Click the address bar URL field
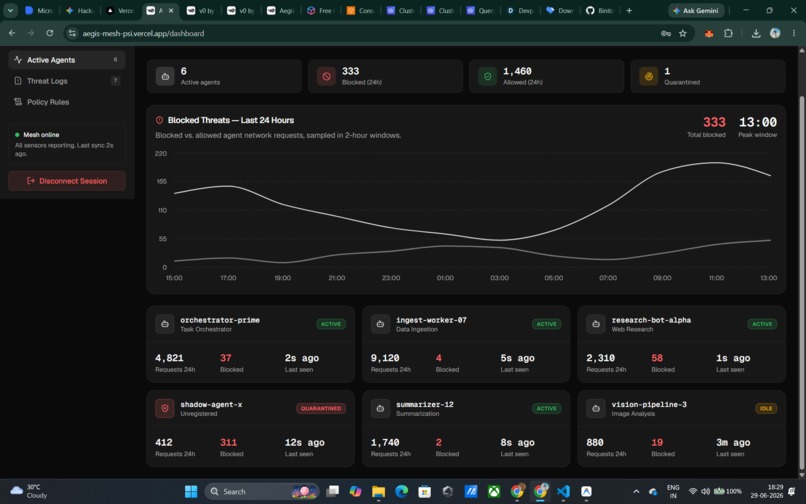Viewport: 806px width, 504px height. (x=360, y=33)
